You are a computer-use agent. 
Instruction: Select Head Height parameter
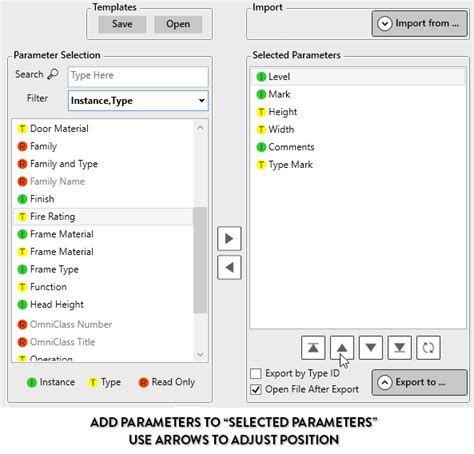103,305
